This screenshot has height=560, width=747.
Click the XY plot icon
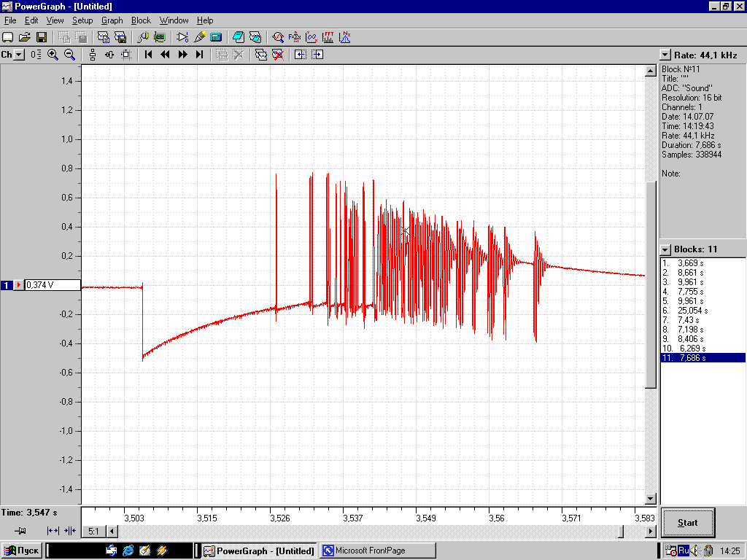pos(311,37)
